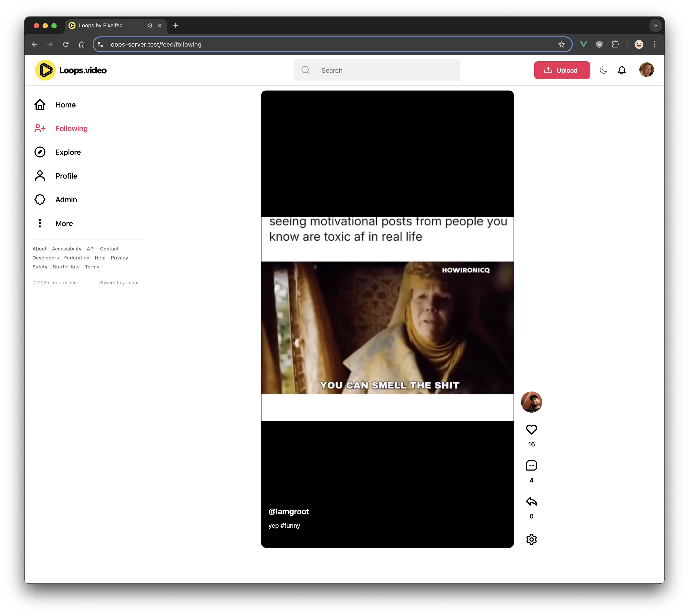Open the Chrome profile avatar
The width and height of the screenshot is (689, 616).
[x=639, y=44]
